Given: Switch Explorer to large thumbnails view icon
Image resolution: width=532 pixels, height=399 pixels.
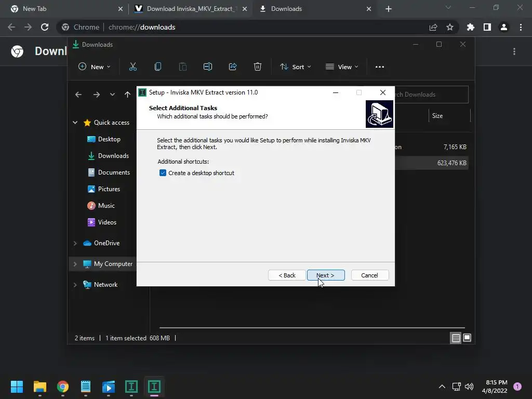Looking at the screenshot, I should click(467, 338).
